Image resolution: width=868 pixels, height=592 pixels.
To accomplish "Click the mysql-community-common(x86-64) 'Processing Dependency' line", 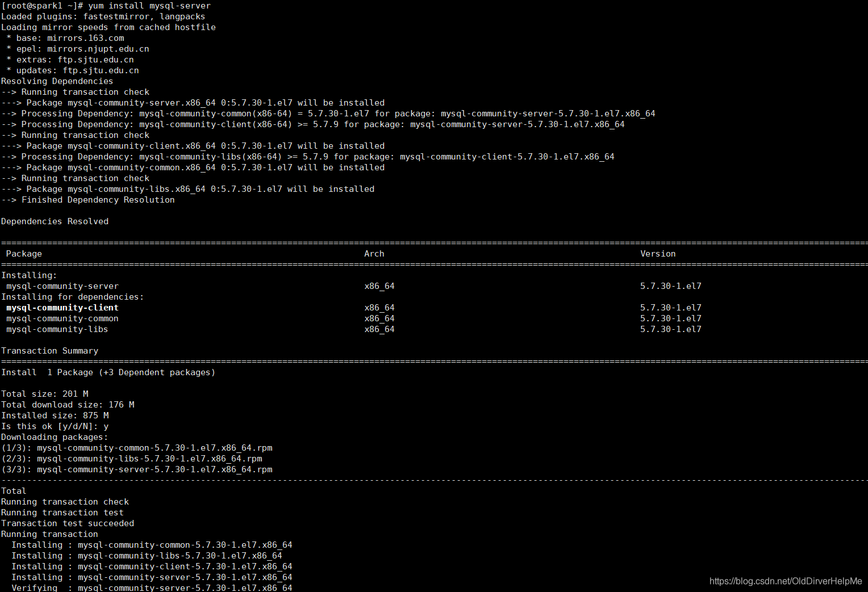I will pos(328,114).
